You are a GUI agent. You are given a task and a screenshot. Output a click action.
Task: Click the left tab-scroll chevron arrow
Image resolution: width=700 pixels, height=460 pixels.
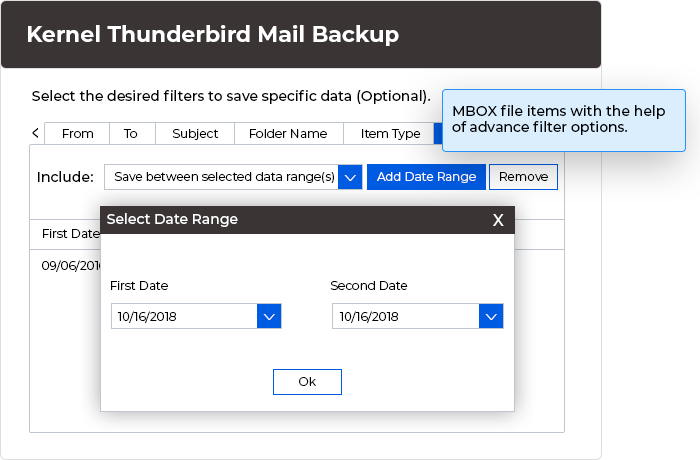[36, 133]
